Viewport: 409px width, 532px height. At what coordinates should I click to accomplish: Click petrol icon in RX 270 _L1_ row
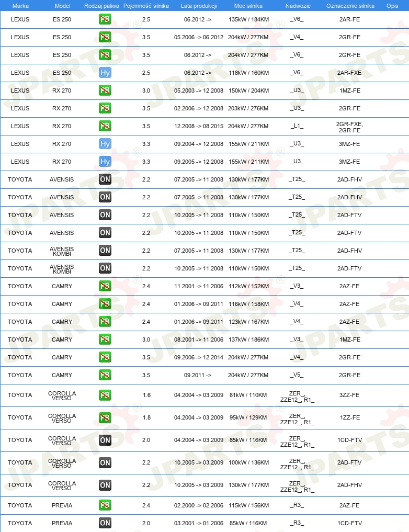pyautogui.click(x=105, y=126)
